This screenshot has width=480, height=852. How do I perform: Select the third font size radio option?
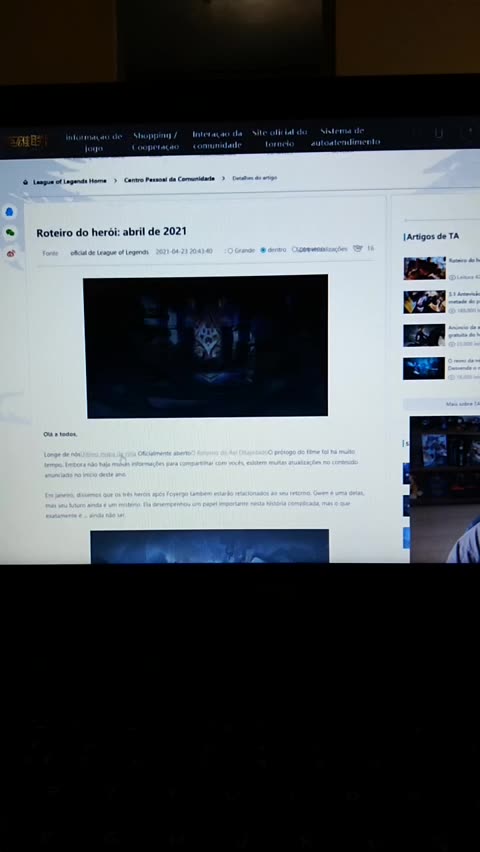coord(295,249)
